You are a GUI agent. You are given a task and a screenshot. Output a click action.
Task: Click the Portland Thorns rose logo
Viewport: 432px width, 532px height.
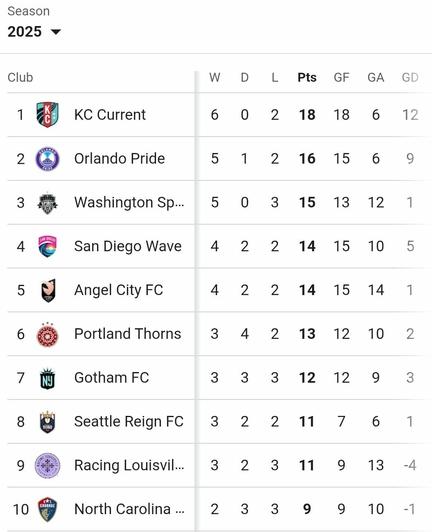[48, 334]
